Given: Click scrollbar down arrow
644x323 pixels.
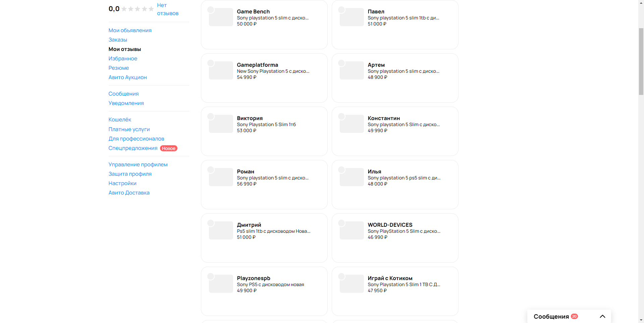Looking at the screenshot, I should (x=641, y=320).
